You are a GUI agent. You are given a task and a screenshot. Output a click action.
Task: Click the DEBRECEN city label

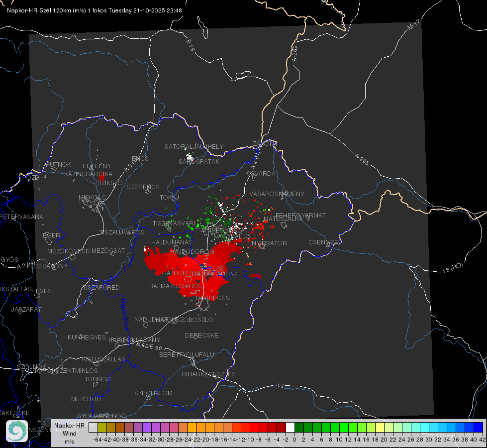click(213, 298)
